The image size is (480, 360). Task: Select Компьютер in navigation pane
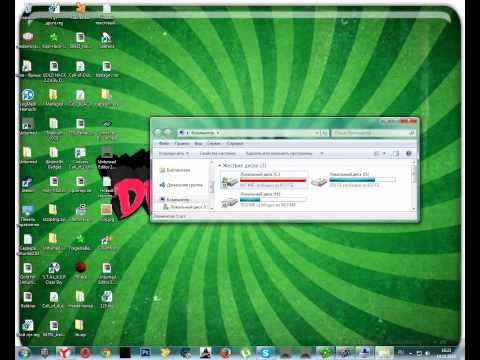click(x=175, y=199)
